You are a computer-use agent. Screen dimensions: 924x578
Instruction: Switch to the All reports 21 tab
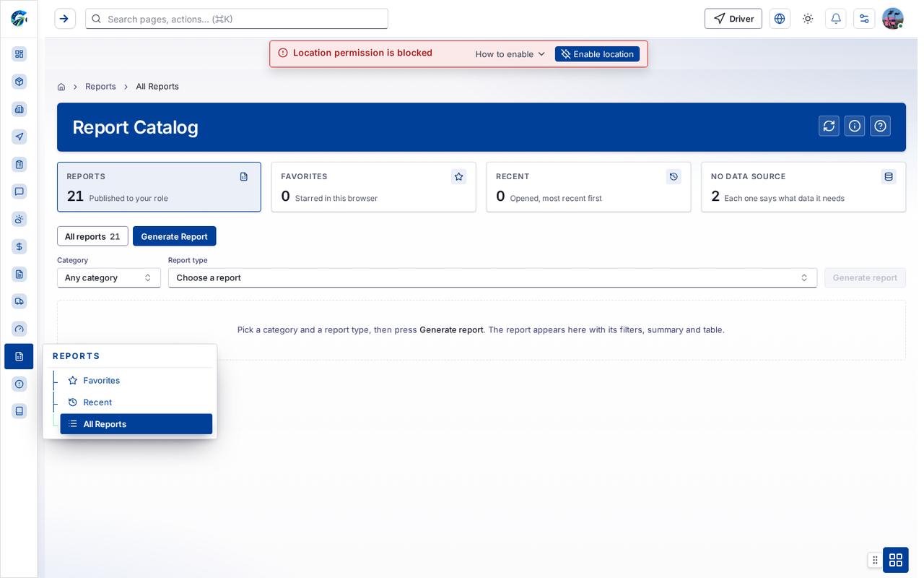pyautogui.click(x=92, y=236)
